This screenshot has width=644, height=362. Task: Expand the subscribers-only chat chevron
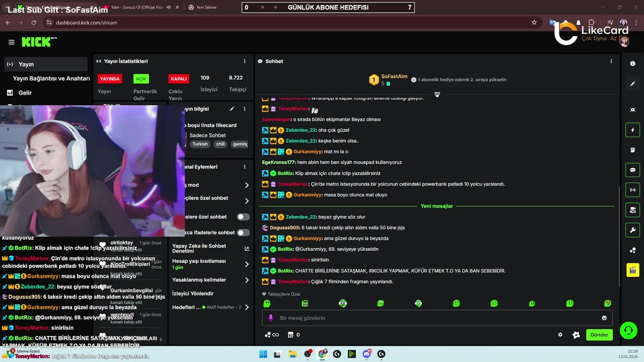pyautogui.click(x=247, y=201)
